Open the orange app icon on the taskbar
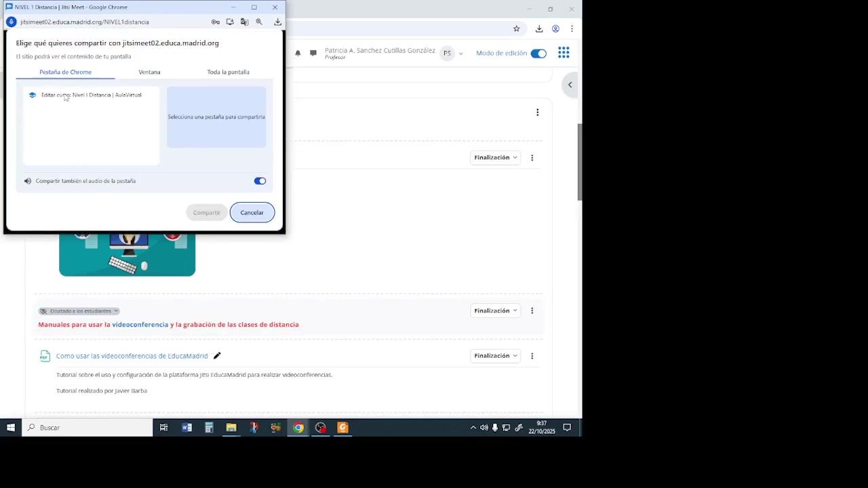868x488 pixels. point(342,428)
